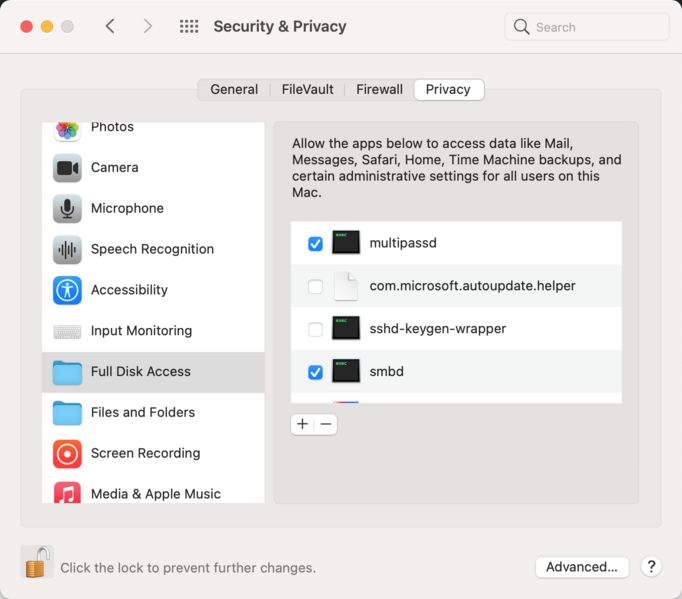Image resolution: width=682 pixels, height=599 pixels.
Task: Click the add (+) app button
Action: click(x=303, y=424)
